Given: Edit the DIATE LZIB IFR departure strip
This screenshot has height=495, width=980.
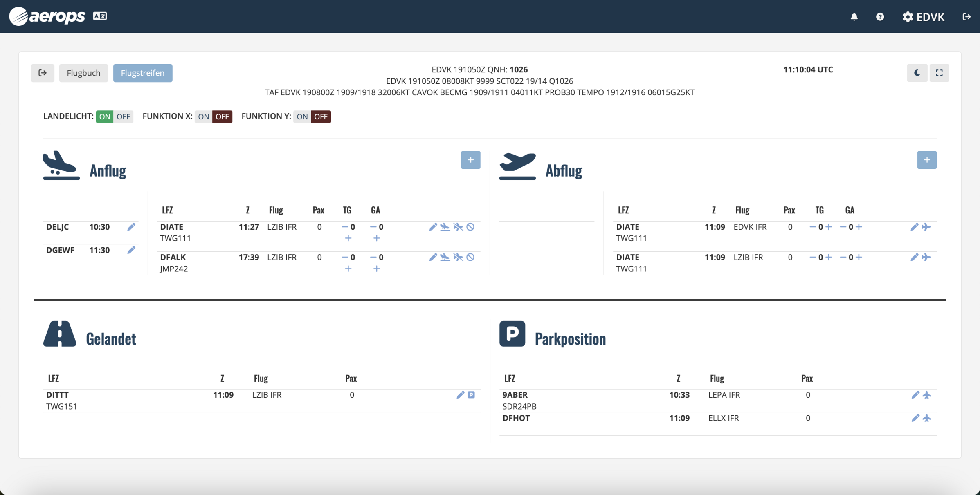Looking at the screenshot, I should tap(915, 257).
